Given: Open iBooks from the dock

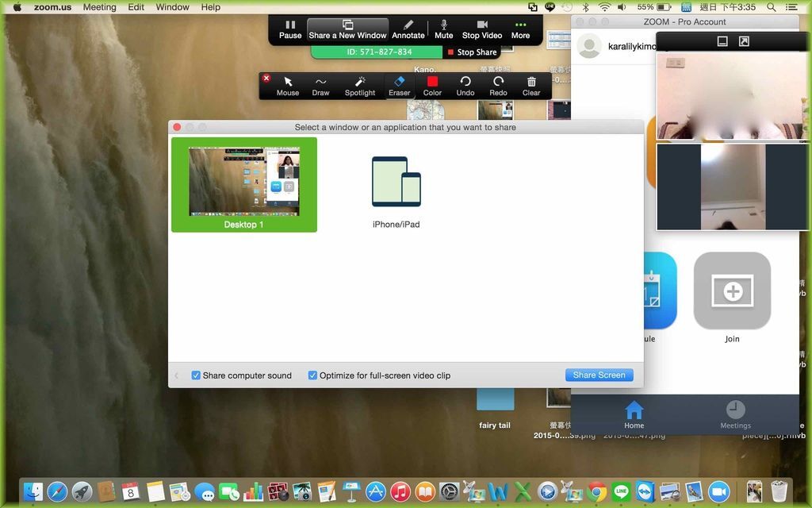Looking at the screenshot, I should pos(425,491).
